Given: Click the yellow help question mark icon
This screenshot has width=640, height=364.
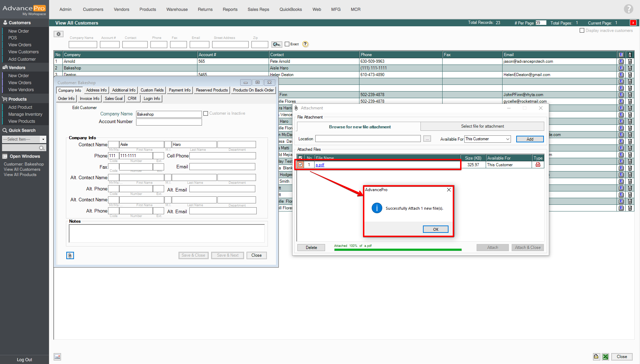Looking at the screenshot, I should pyautogui.click(x=305, y=44).
